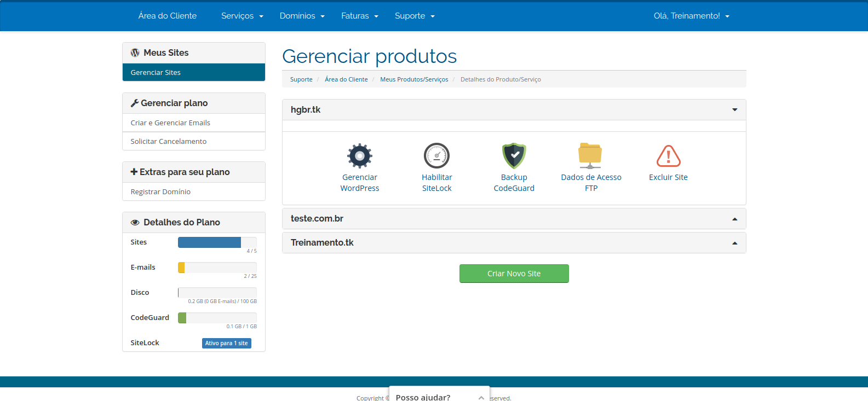Click the CodeGuard usage progress bar
Viewport: 868px width, 401px height.
point(217,318)
